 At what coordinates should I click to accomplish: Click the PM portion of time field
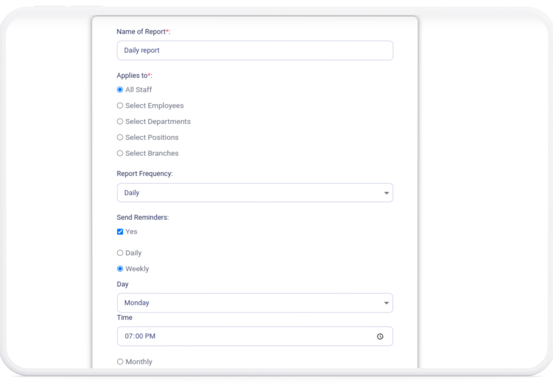tap(150, 336)
